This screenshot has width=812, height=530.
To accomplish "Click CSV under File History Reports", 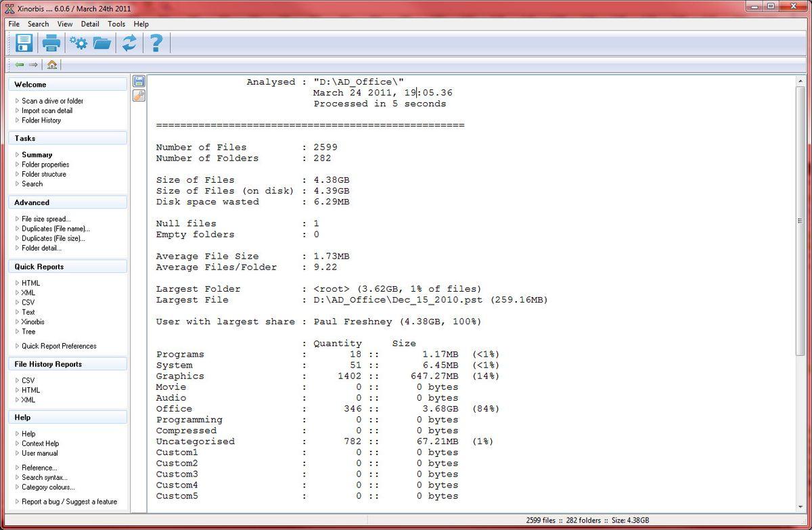I will coord(28,380).
